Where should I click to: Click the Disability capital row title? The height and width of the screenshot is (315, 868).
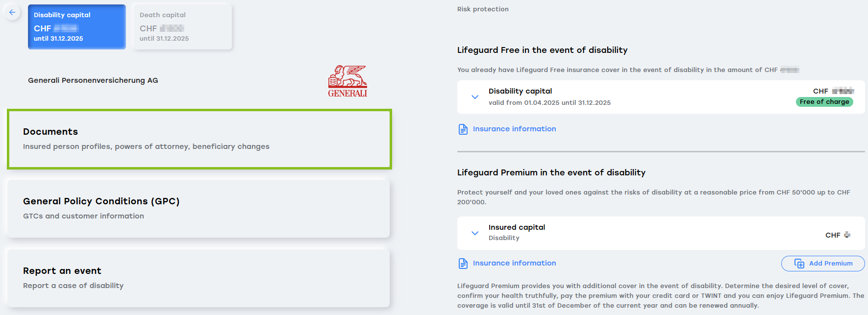pos(520,91)
